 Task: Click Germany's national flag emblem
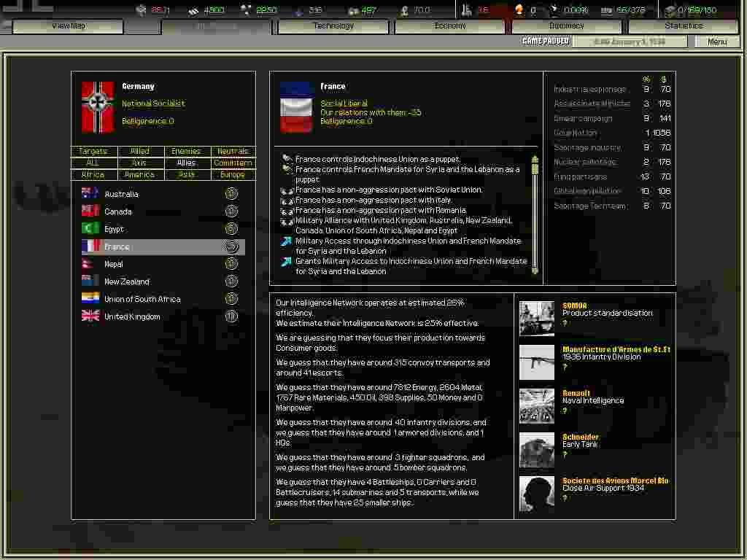(98, 107)
